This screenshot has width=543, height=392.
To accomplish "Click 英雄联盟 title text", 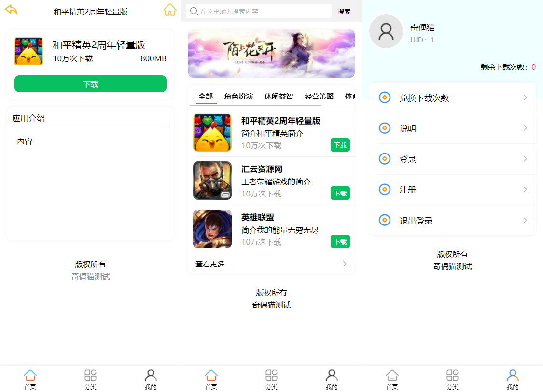I will [x=258, y=217].
